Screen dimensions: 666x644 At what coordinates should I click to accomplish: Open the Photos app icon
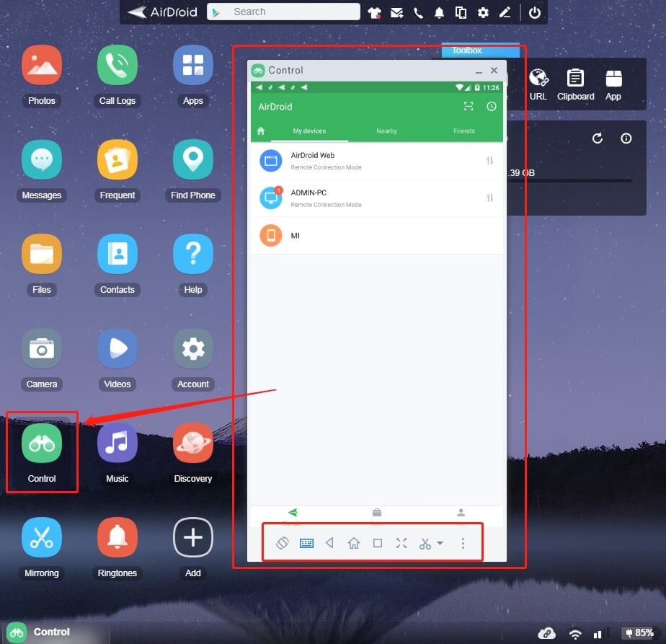pyautogui.click(x=42, y=65)
